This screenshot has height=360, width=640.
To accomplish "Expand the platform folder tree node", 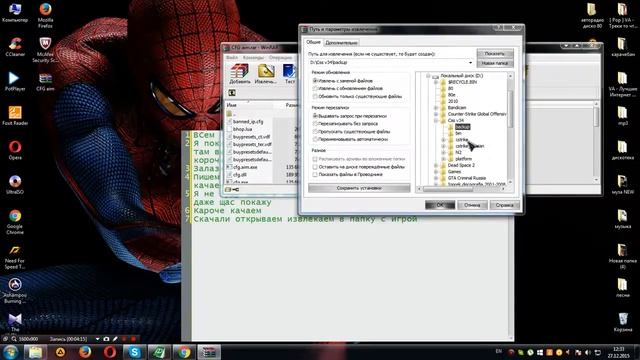I will pos(444,159).
